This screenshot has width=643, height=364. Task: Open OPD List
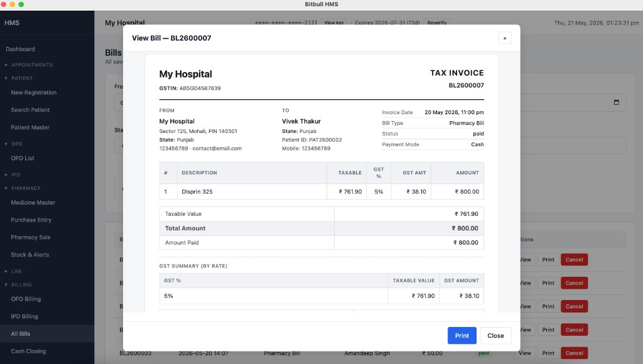point(23,158)
